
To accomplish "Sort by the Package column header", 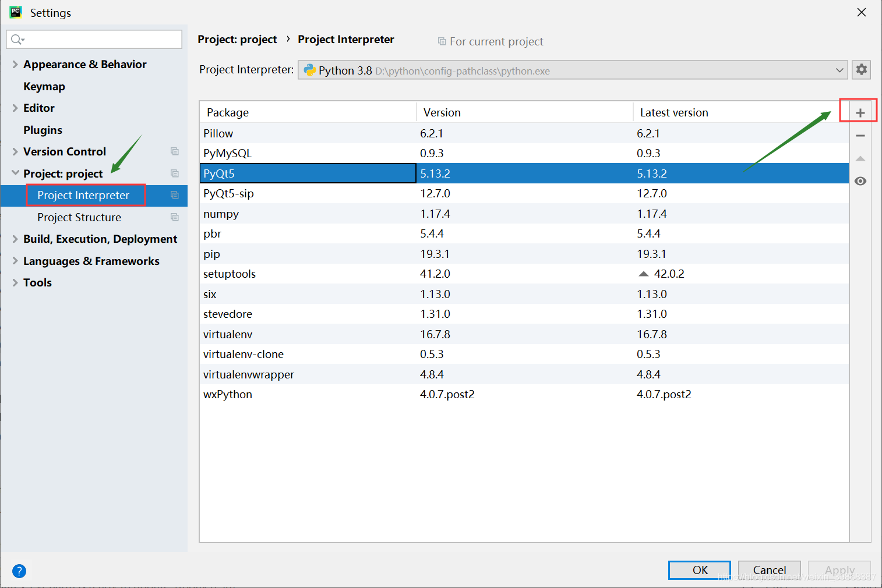I will click(x=308, y=112).
